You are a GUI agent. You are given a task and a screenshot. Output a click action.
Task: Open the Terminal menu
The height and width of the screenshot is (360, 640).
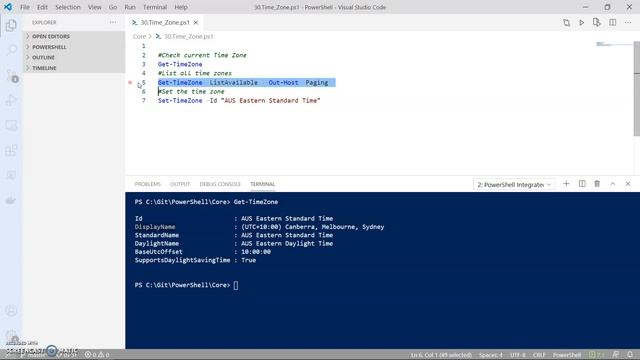155,7
